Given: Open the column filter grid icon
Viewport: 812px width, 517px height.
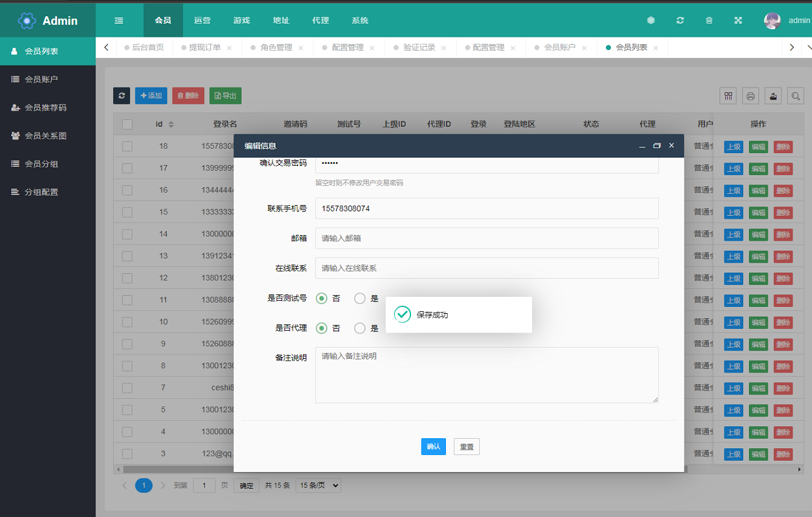Looking at the screenshot, I should tap(728, 96).
